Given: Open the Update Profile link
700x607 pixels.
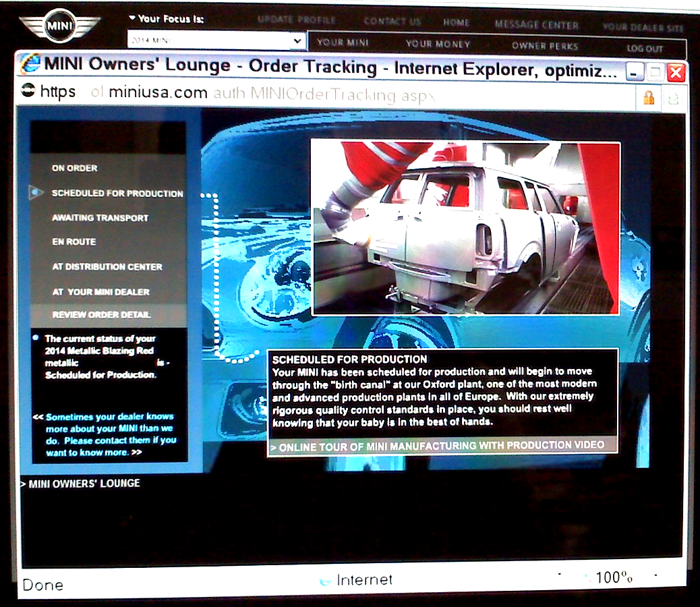Looking at the screenshot, I should tap(297, 20).
